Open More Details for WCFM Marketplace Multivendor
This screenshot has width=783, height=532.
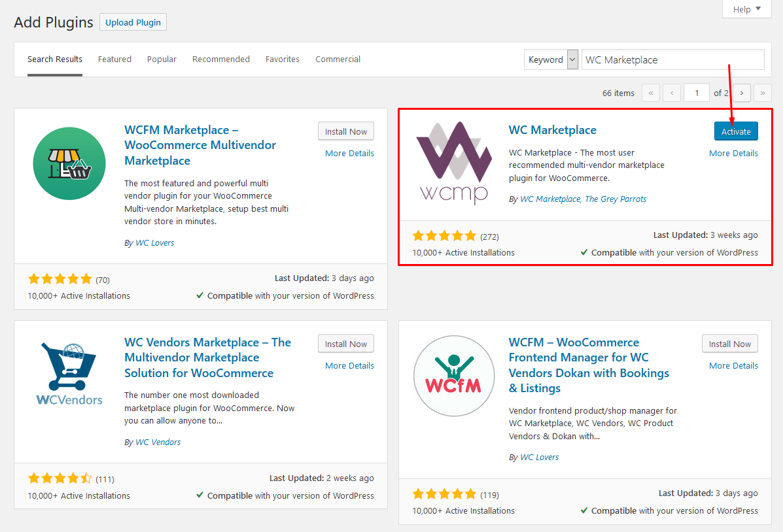pos(349,153)
